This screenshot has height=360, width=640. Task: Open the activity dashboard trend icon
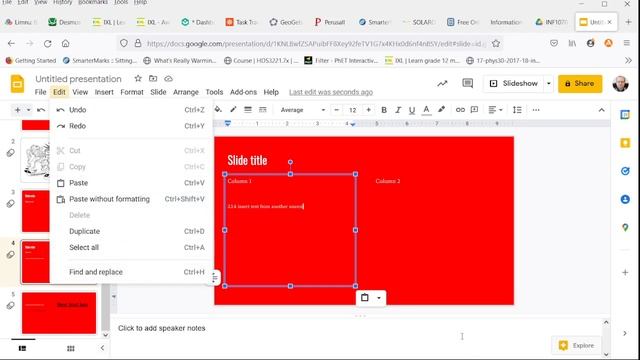tap(442, 84)
